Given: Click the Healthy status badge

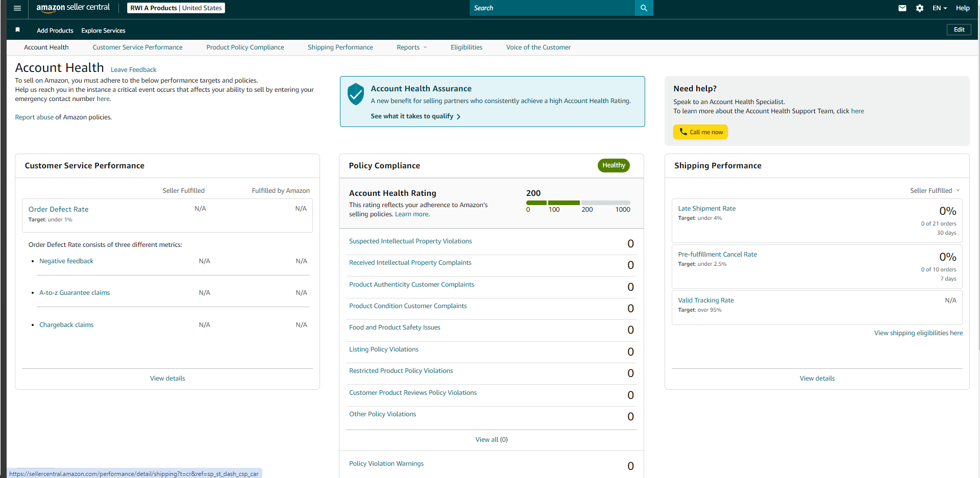Looking at the screenshot, I should pyautogui.click(x=614, y=165).
